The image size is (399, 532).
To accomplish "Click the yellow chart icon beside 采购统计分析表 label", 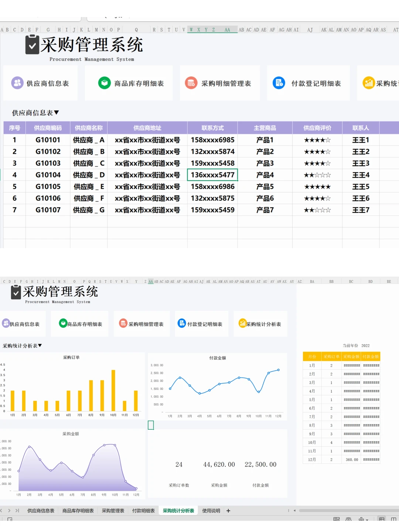I will tap(243, 323).
